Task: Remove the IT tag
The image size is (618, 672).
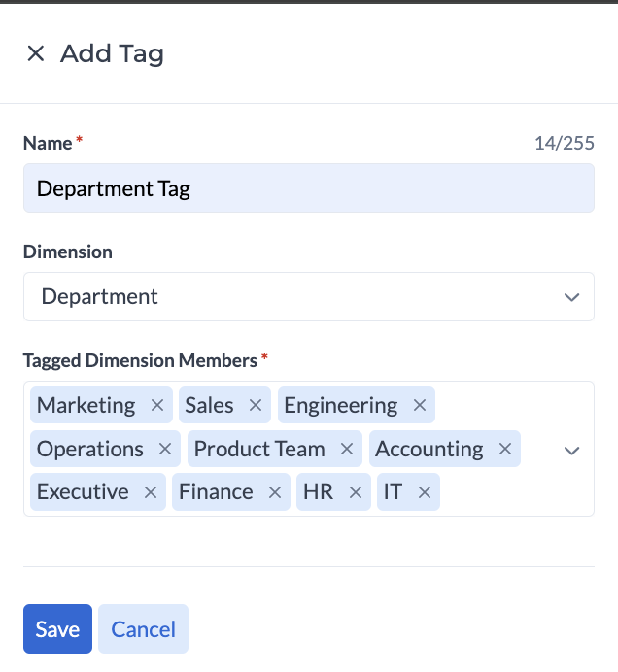Action: [x=424, y=492]
